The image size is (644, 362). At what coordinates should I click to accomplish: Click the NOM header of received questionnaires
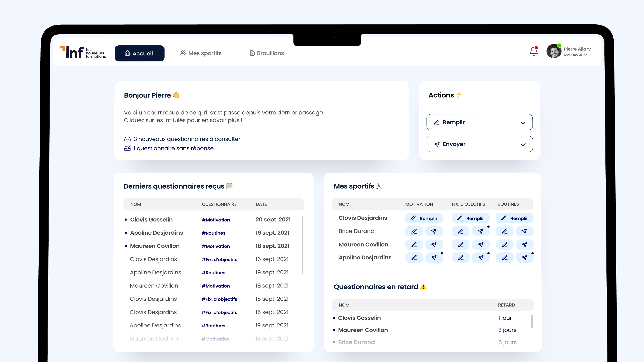pos(136,204)
